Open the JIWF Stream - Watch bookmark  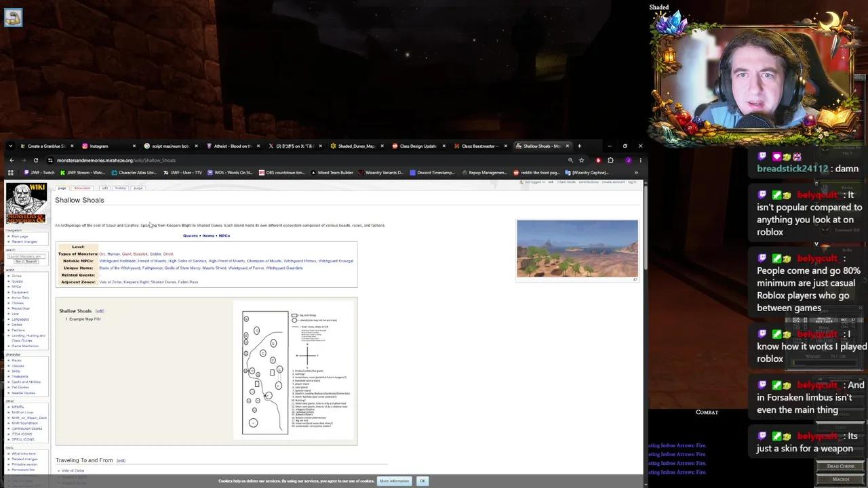click(x=82, y=173)
